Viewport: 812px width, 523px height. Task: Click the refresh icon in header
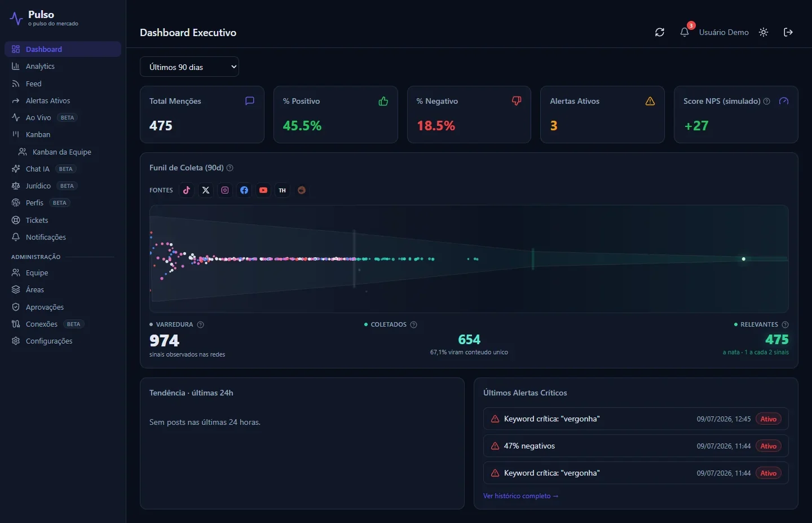pos(660,32)
